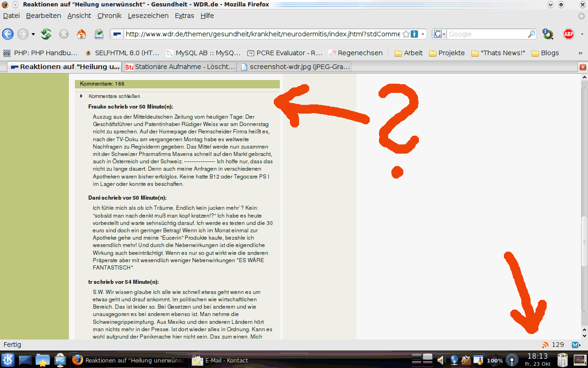Open the 'Thats News!' bookmark folder
The width and height of the screenshot is (588, 368).
tap(498, 53)
